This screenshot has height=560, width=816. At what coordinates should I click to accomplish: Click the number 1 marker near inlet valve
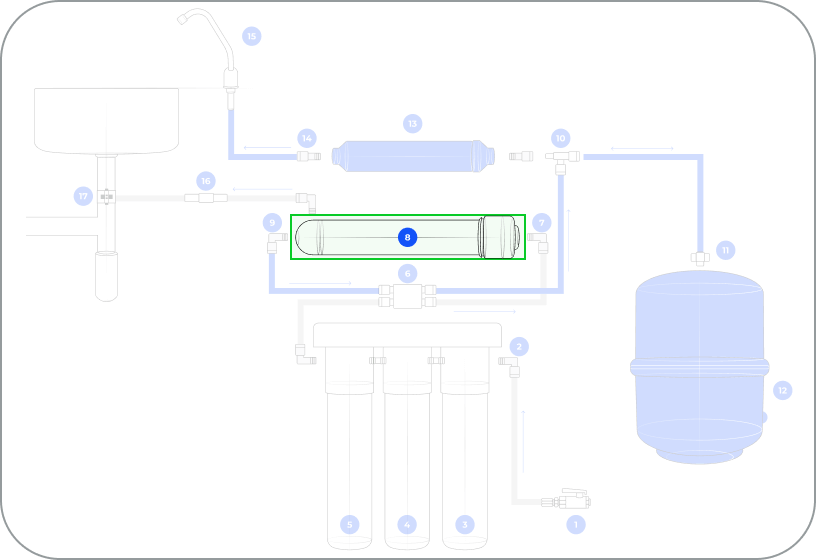pyautogui.click(x=574, y=523)
